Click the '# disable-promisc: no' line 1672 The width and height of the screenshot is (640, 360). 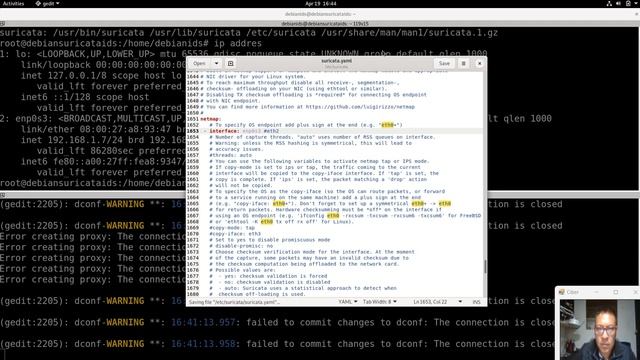(241, 246)
